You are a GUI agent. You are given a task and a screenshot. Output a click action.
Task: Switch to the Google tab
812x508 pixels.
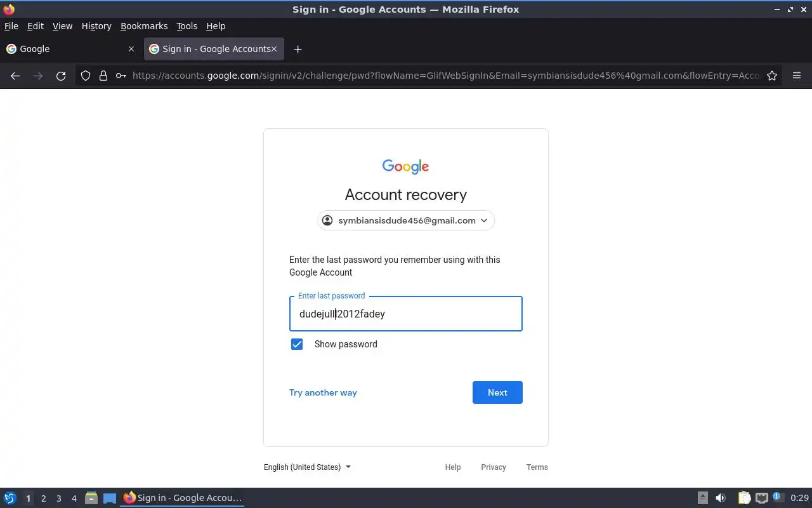point(70,49)
